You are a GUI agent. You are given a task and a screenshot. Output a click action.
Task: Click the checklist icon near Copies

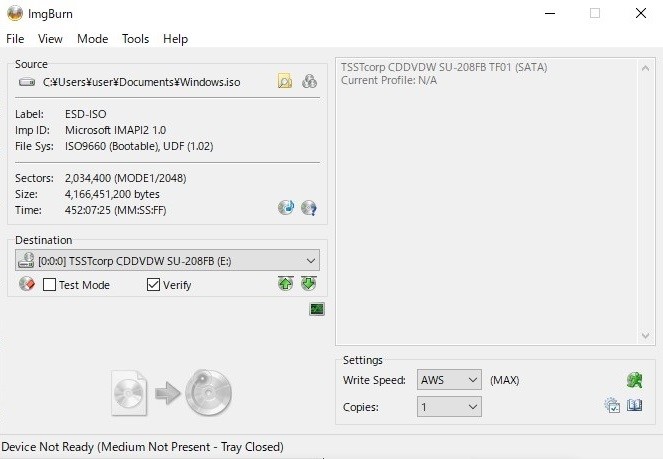[612, 406]
